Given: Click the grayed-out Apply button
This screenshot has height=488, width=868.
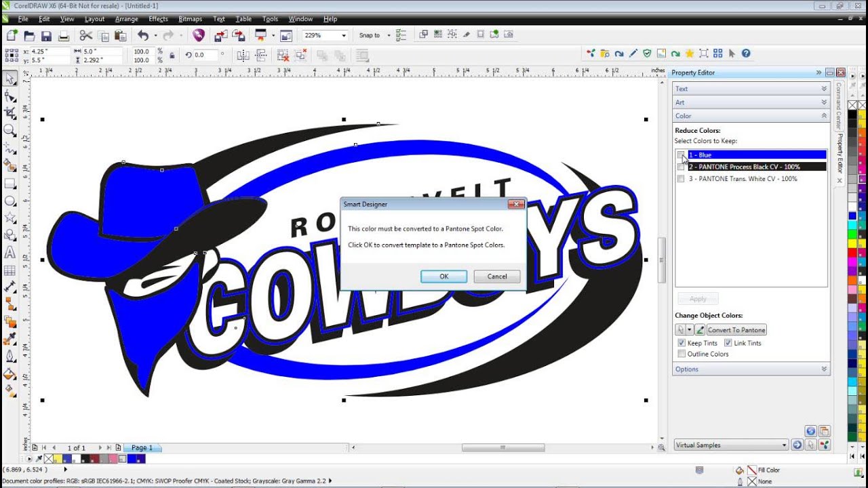Looking at the screenshot, I should pos(698,299).
